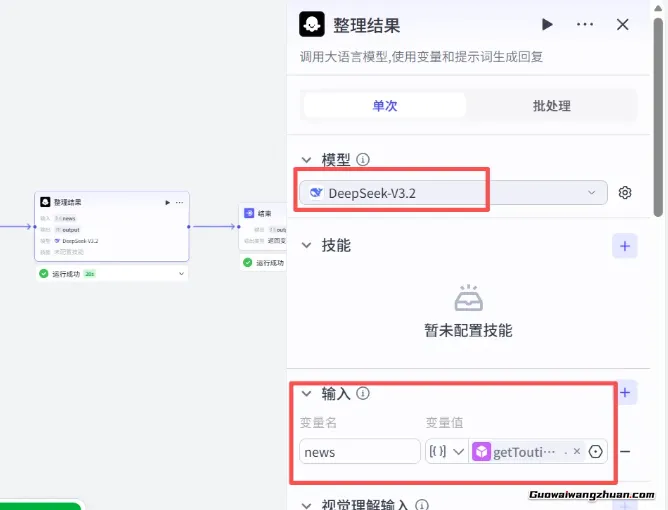Click the 暂未配置技能 placeholder text

[468, 330]
